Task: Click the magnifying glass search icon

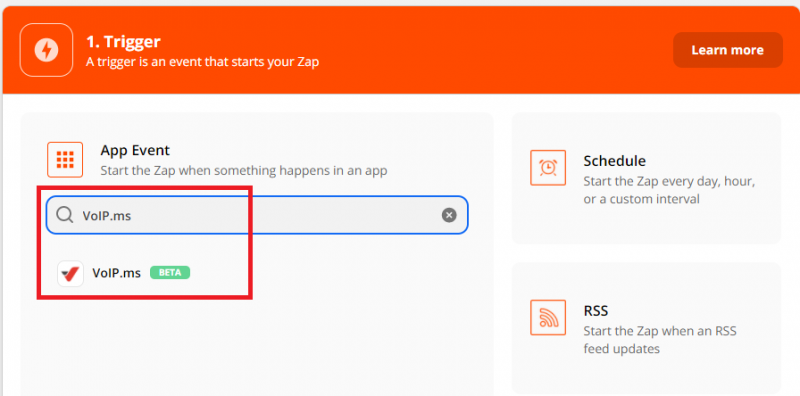Action: [x=65, y=215]
